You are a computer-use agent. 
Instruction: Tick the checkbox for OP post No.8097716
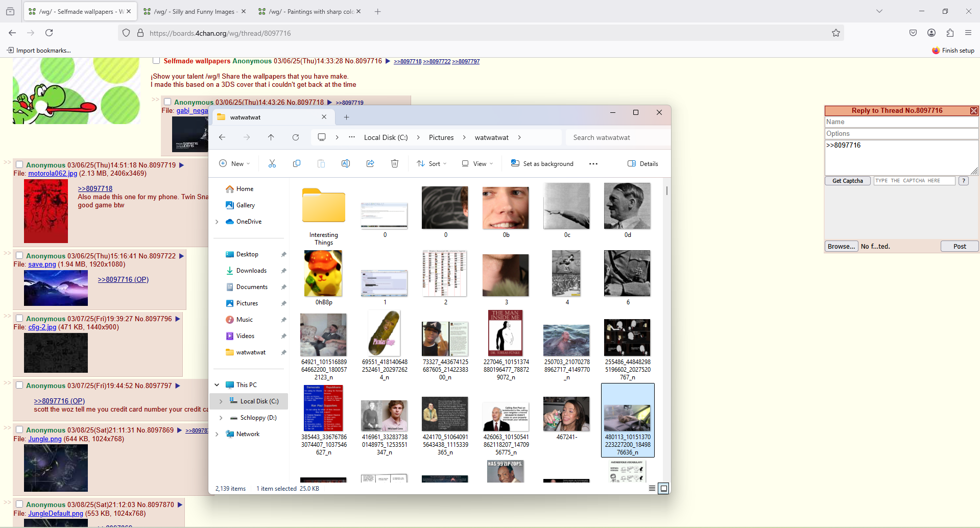156,61
